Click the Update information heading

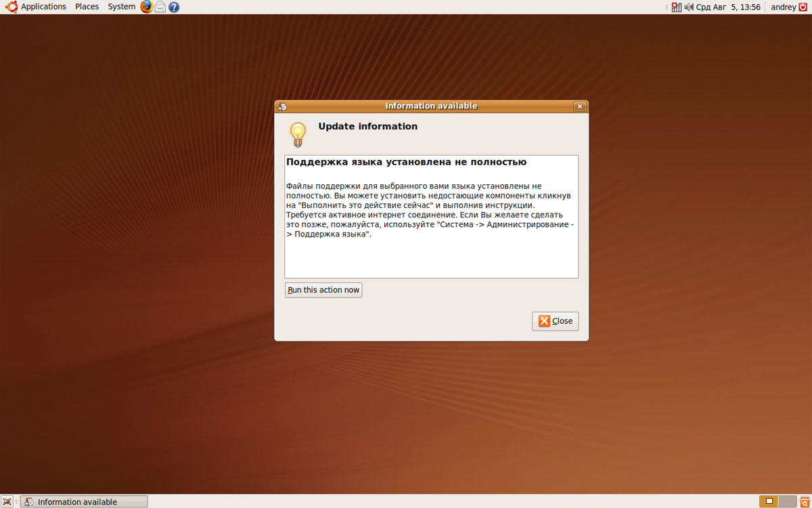pyautogui.click(x=368, y=126)
